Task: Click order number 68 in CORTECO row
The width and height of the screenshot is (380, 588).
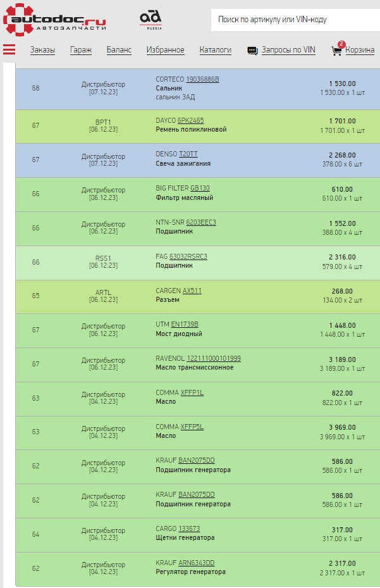Action: (x=35, y=88)
